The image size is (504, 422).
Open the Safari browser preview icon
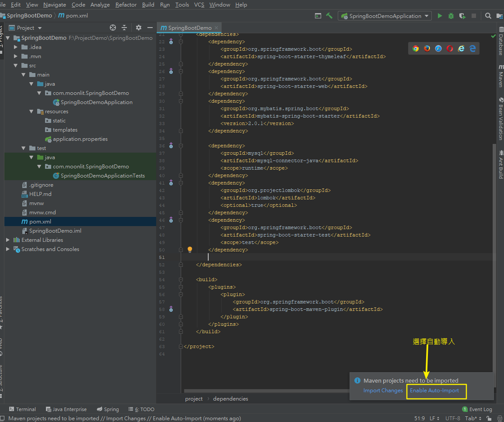(438, 49)
